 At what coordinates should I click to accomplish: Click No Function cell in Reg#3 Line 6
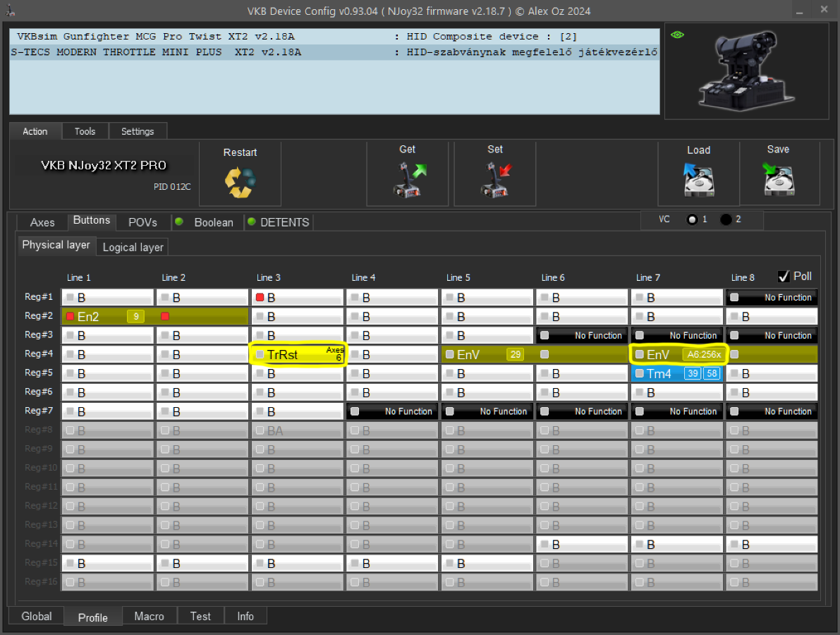582,335
